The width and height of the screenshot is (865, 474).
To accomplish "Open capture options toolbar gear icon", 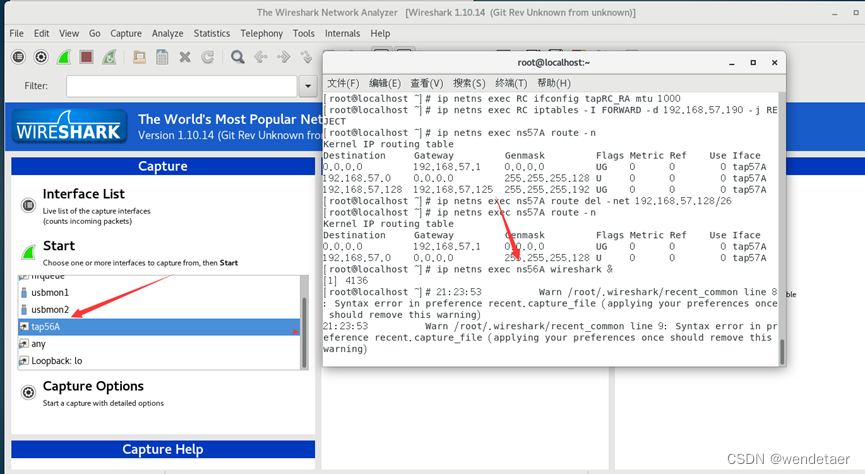I will 41,57.
